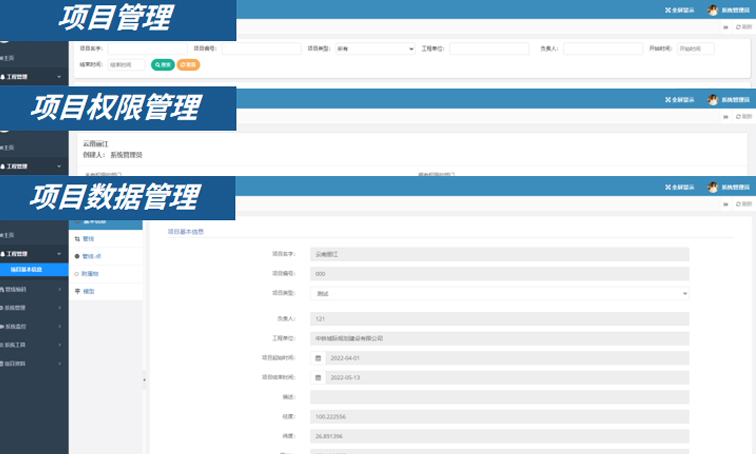Screen dimensions: 756x454
Task: Click the 负责人 field containing 121
Action: tap(500, 319)
